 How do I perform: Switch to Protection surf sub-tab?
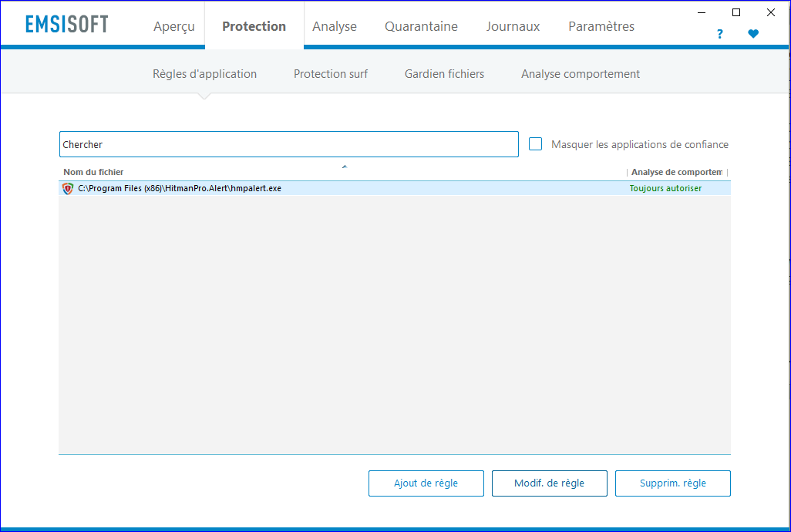[331, 74]
